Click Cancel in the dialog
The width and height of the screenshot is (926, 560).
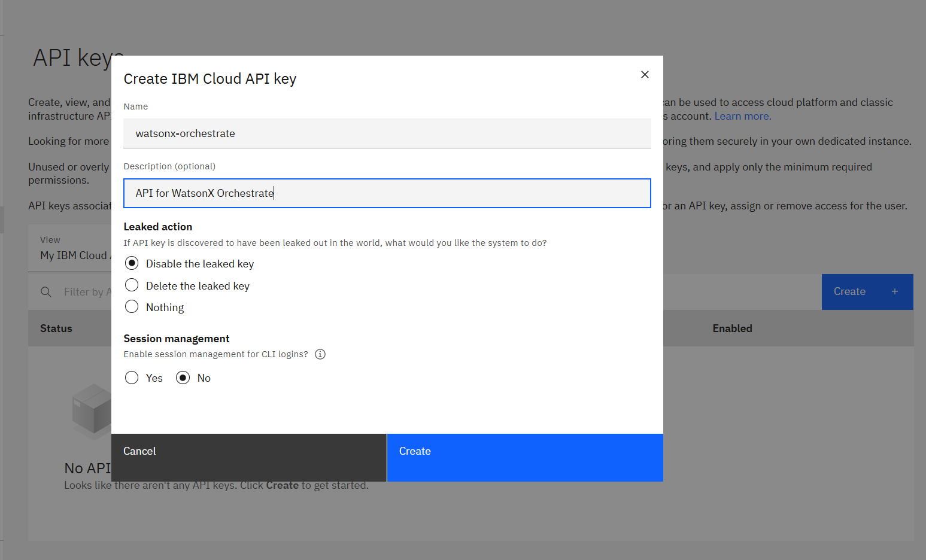(x=249, y=458)
